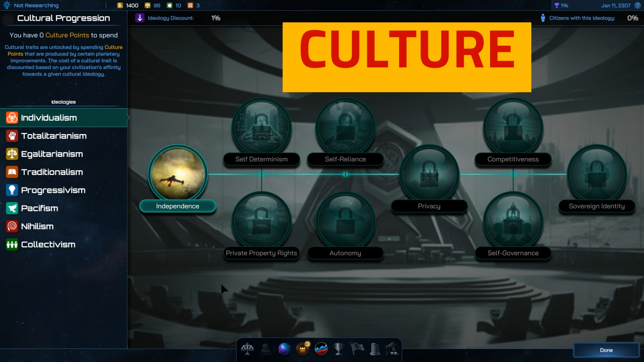The image size is (644, 362).
Task: Open the person silhouette icon in bottom toolbar
Action: pyautogui.click(x=265, y=349)
